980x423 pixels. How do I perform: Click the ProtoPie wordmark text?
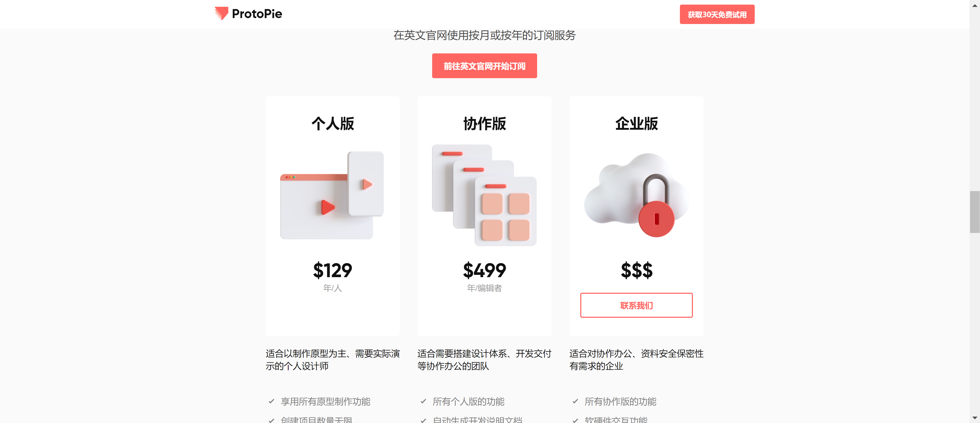point(257,14)
